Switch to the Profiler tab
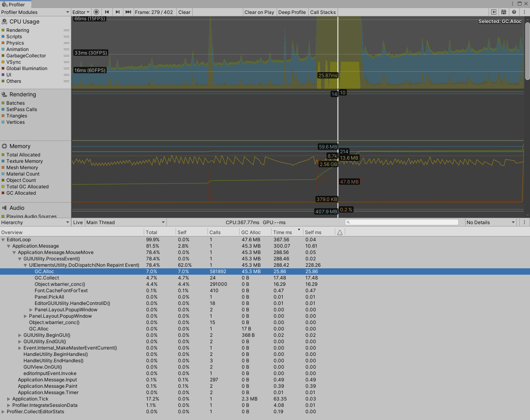530x420 pixels. 15,4
